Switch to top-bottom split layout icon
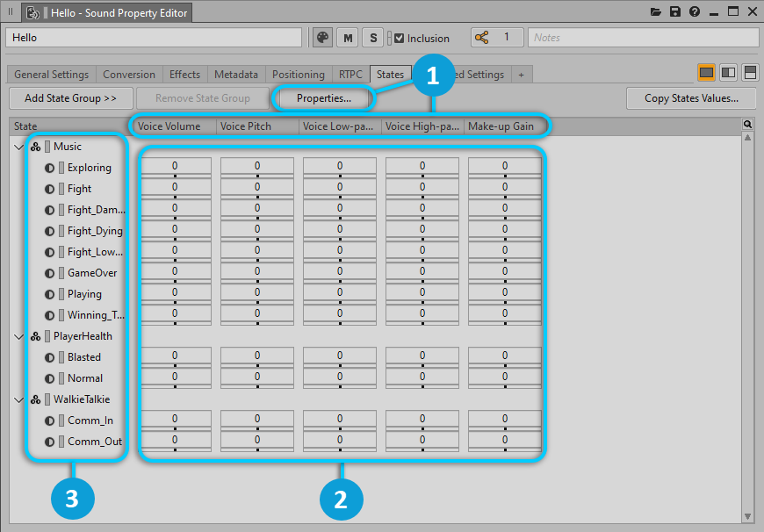Viewport: 764px width, 532px height. tap(750, 72)
